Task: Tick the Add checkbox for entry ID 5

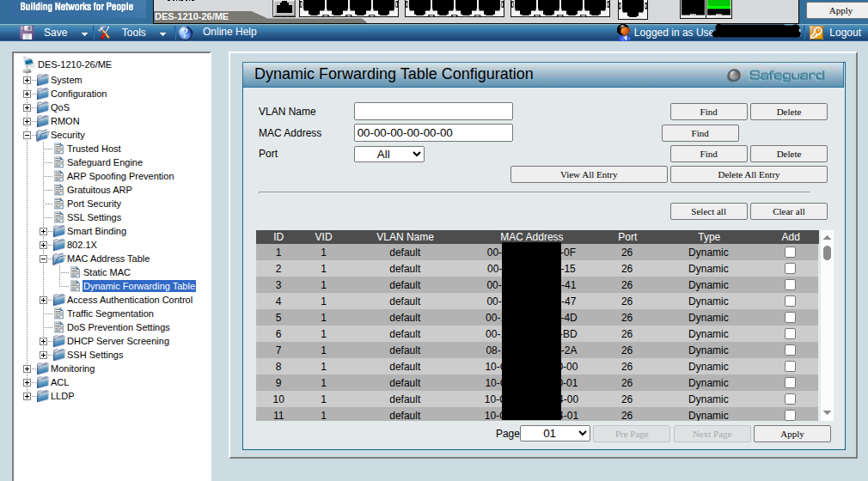Action: tap(790, 318)
